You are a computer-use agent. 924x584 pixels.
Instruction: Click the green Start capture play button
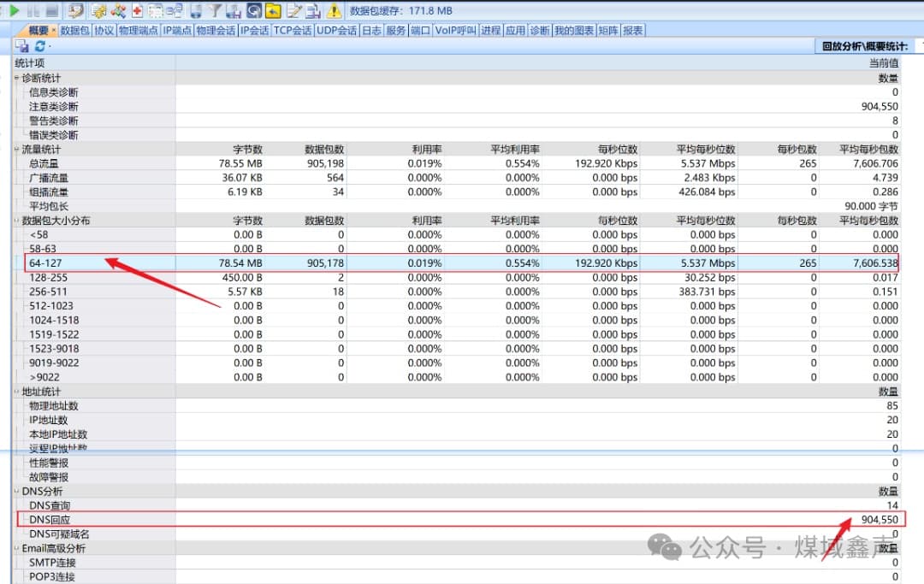[14, 10]
